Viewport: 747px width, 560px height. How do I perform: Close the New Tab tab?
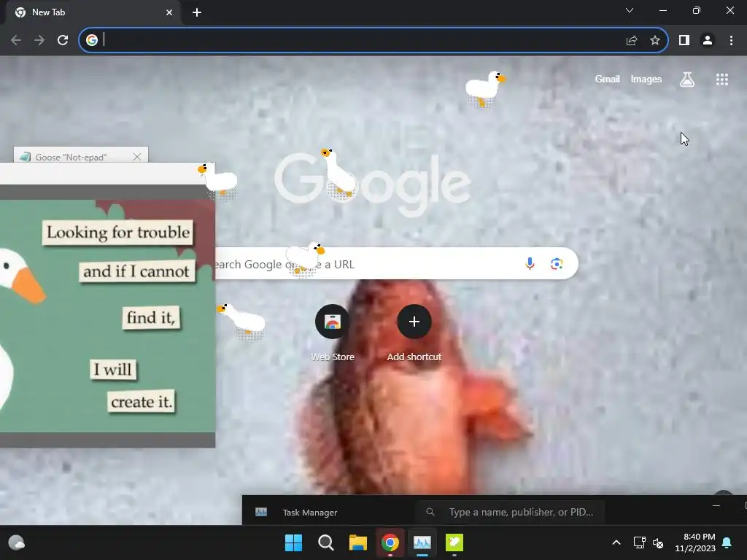[x=169, y=12]
